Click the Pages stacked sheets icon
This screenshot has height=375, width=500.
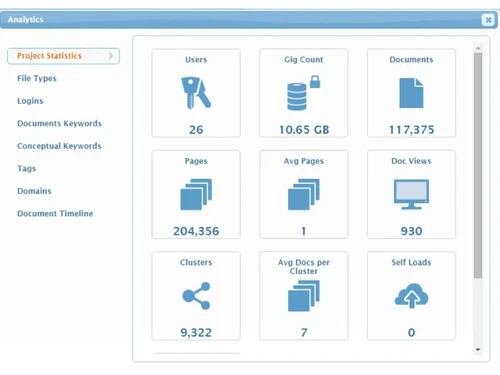click(x=196, y=194)
